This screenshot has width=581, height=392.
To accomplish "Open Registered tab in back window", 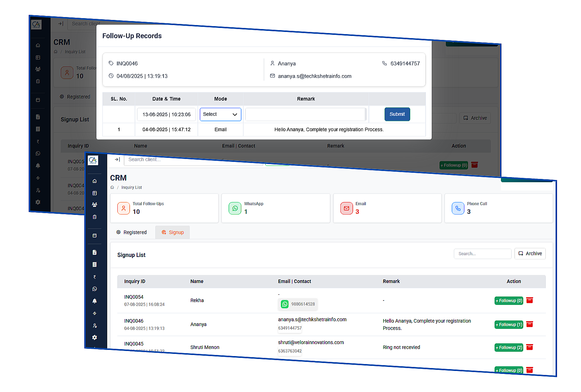I will coord(75,97).
